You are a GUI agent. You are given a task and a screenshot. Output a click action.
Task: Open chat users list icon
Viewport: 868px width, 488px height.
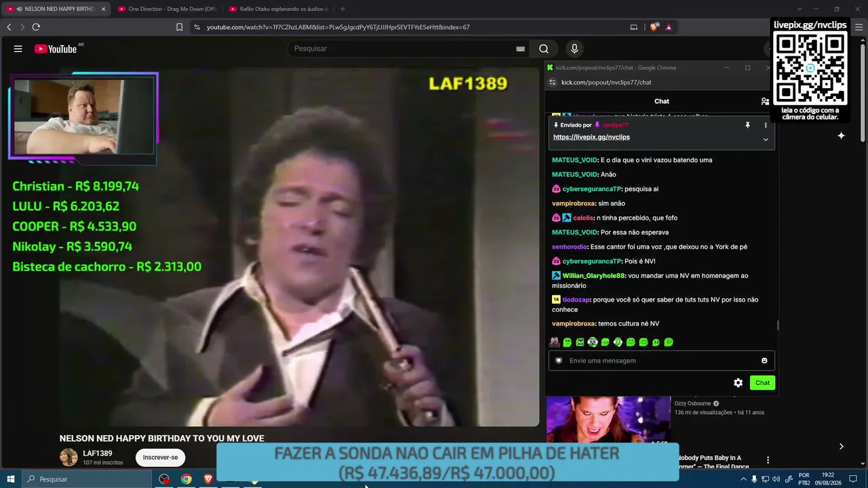pos(765,101)
